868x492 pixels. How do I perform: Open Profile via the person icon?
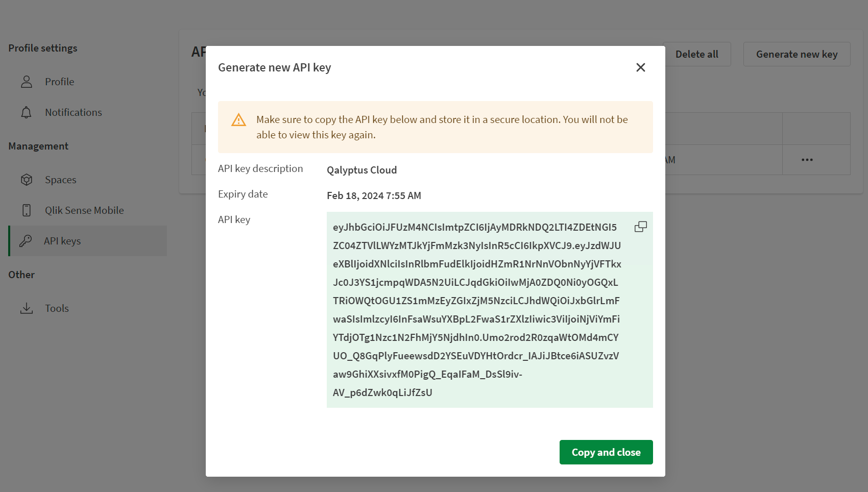pos(27,81)
